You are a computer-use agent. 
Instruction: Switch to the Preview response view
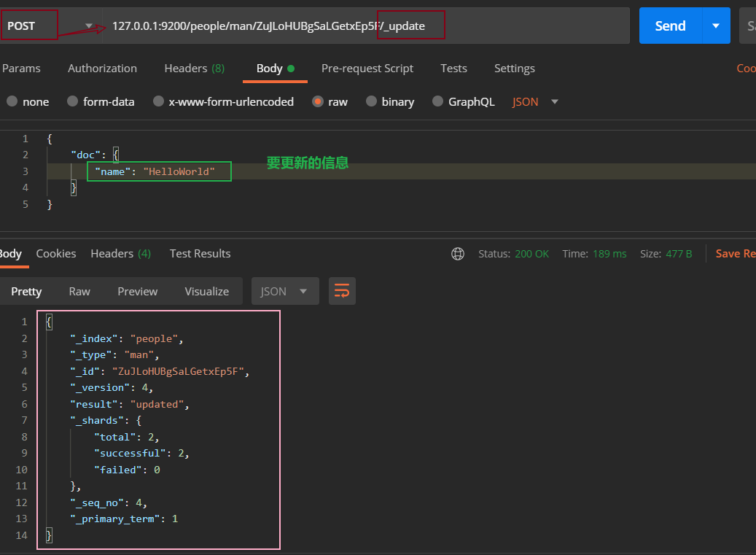click(137, 291)
